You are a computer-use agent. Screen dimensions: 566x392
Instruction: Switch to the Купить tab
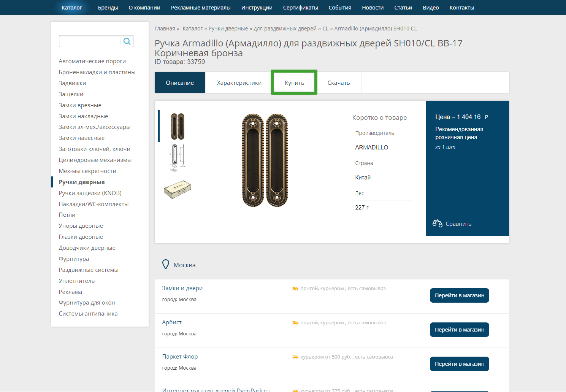coord(295,83)
